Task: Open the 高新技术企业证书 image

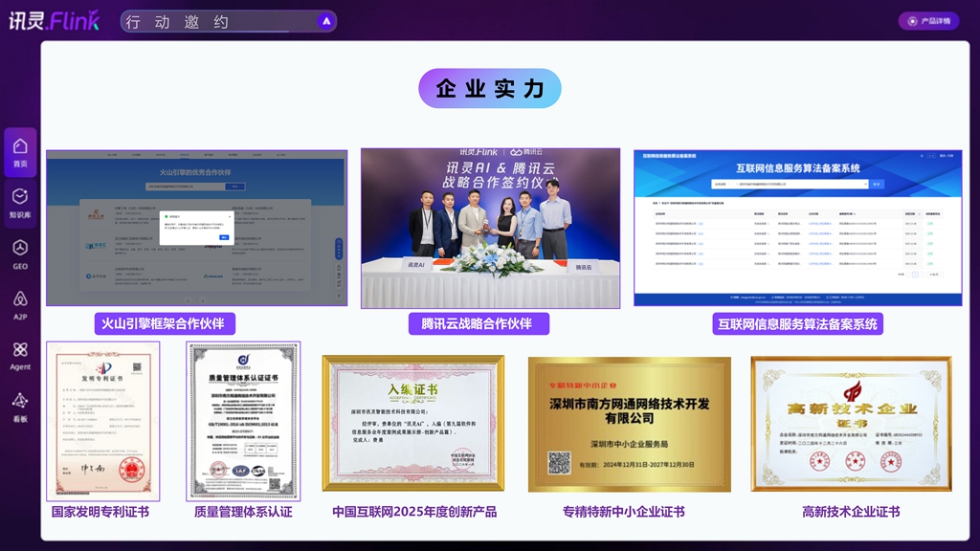Action: point(851,424)
